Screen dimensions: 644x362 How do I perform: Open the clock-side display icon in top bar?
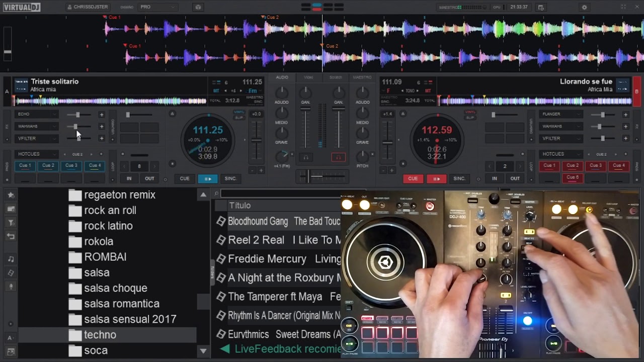541,7
